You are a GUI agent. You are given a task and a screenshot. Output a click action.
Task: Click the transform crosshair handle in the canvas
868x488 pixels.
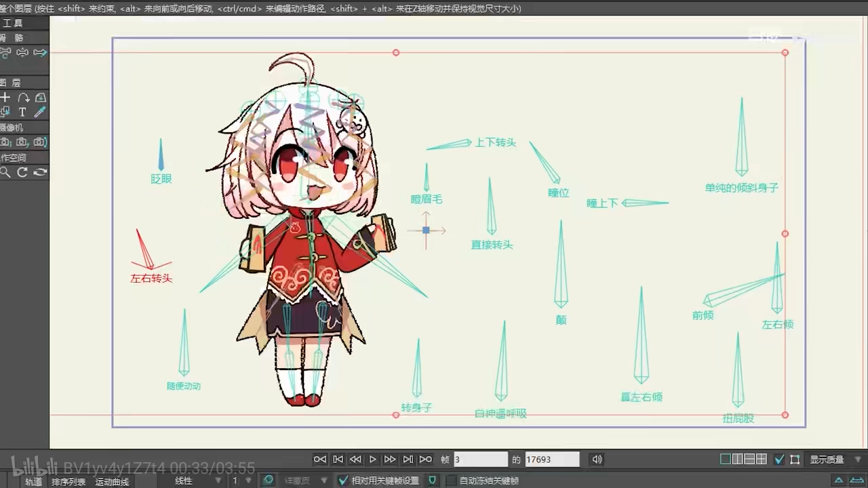(426, 230)
